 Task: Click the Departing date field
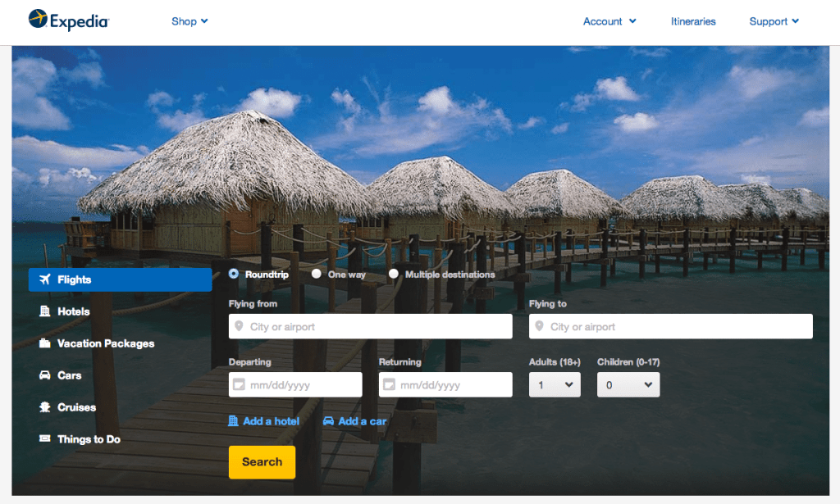[295, 384]
